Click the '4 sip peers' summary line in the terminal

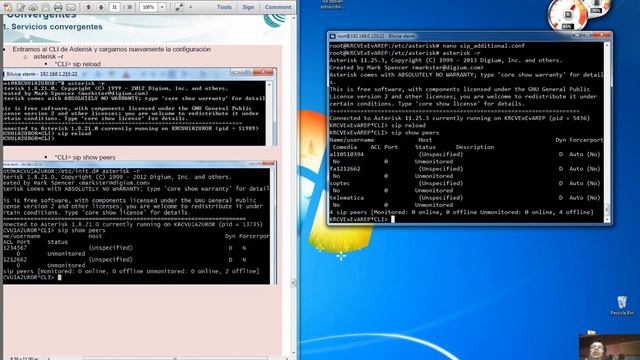(x=461, y=212)
